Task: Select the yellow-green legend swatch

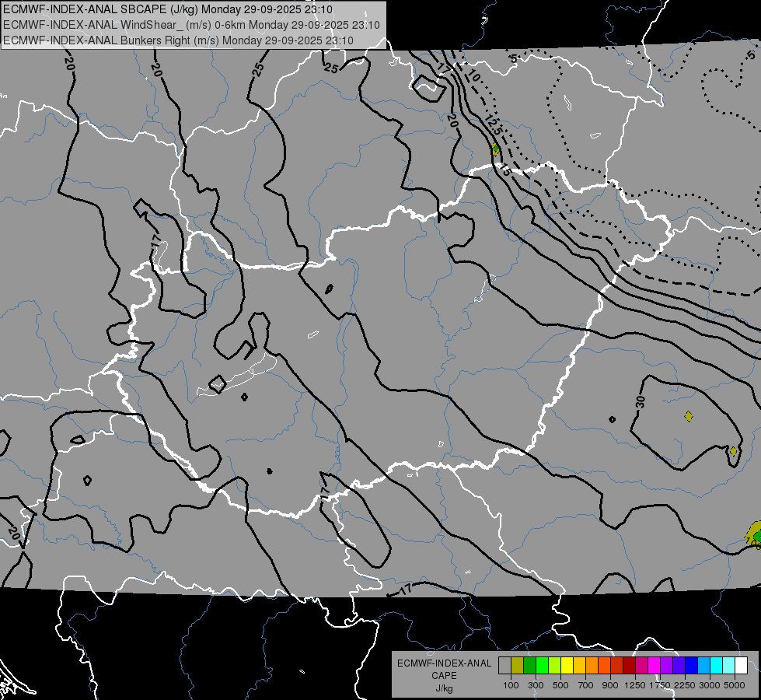Action: point(554,666)
